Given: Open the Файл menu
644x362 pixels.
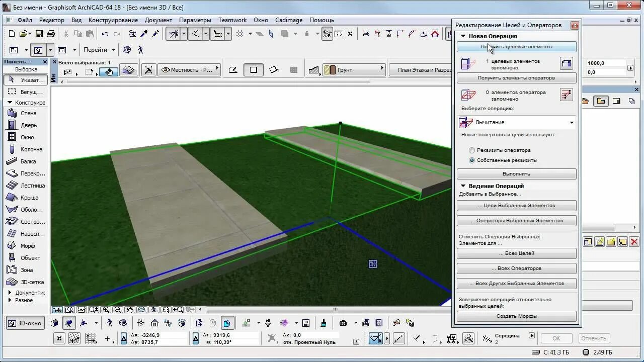Looking at the screenshot, I should pyautogui.click(x=25, y=20).
